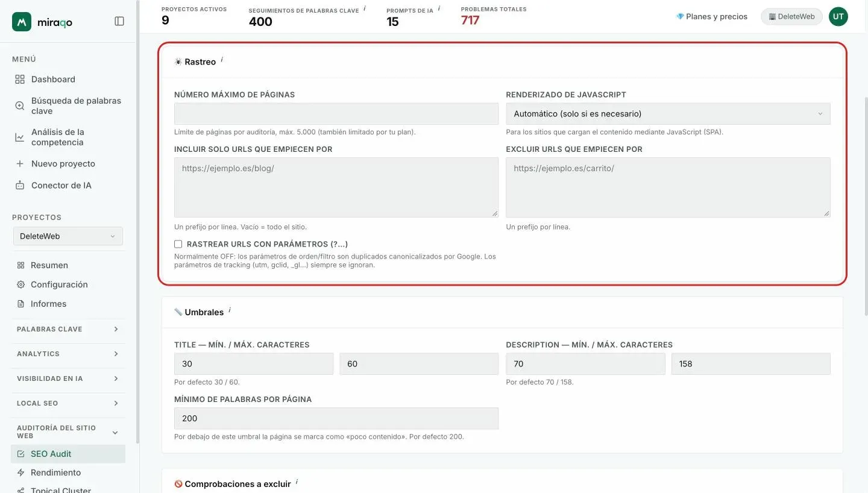Open the Renderizado de JavaScript dropdown
The width and height of the screenshot is (868, 493).
coord(668,114)
